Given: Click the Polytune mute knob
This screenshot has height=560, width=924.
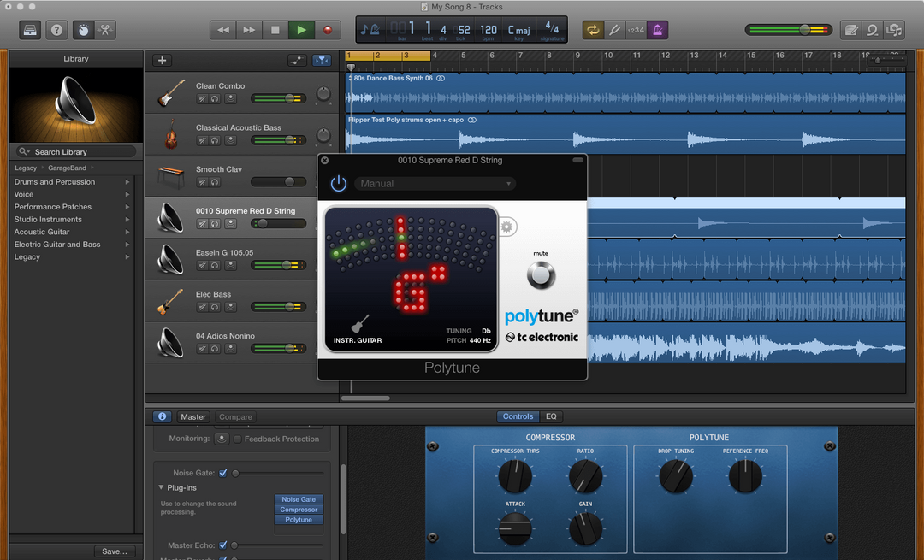Looking at the screenshot, I should 541,275.
